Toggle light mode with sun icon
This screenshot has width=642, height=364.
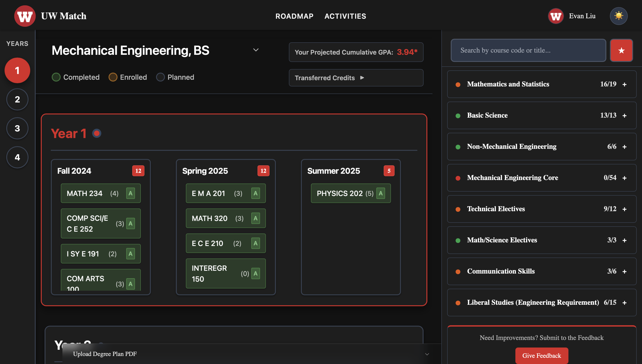(x=619, y=16)
